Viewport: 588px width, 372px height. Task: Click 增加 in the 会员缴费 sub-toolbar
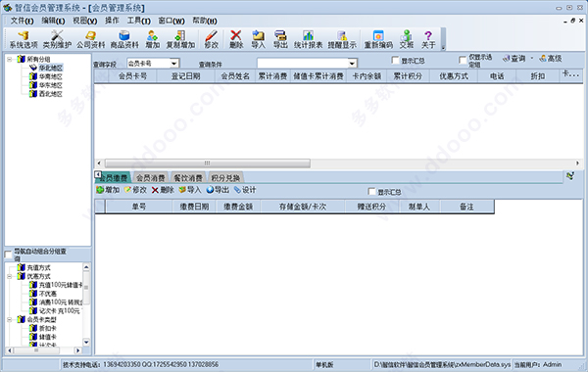tap(108, 190)
